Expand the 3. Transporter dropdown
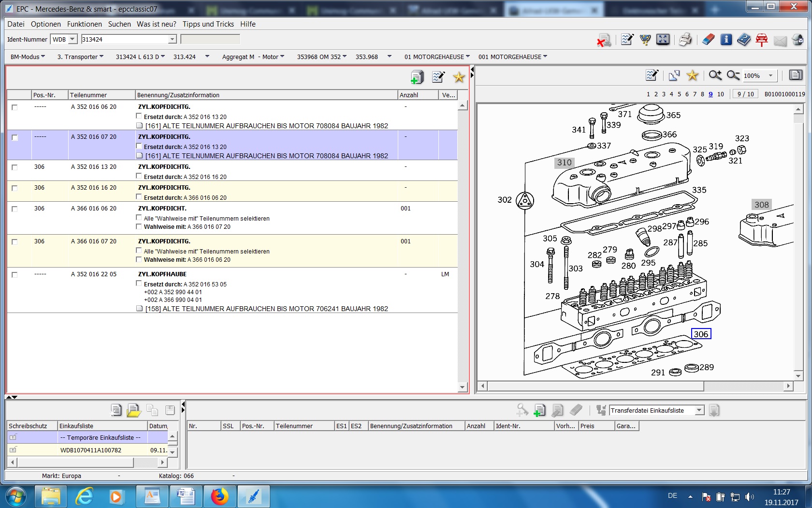 [80, 57]
